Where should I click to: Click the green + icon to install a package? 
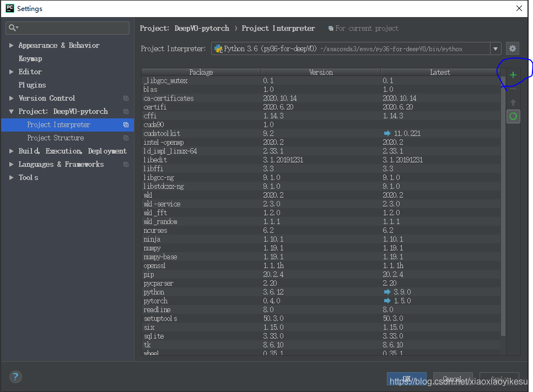513,73
